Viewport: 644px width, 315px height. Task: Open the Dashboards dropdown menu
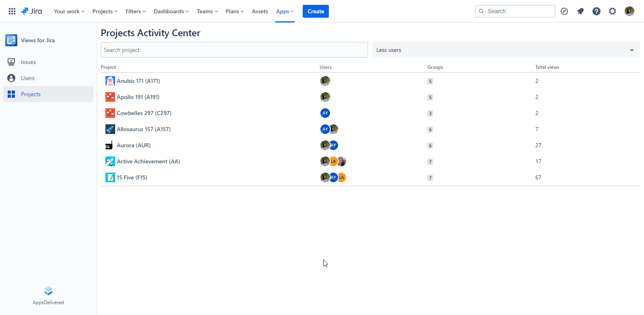click(x=171, y=11)
